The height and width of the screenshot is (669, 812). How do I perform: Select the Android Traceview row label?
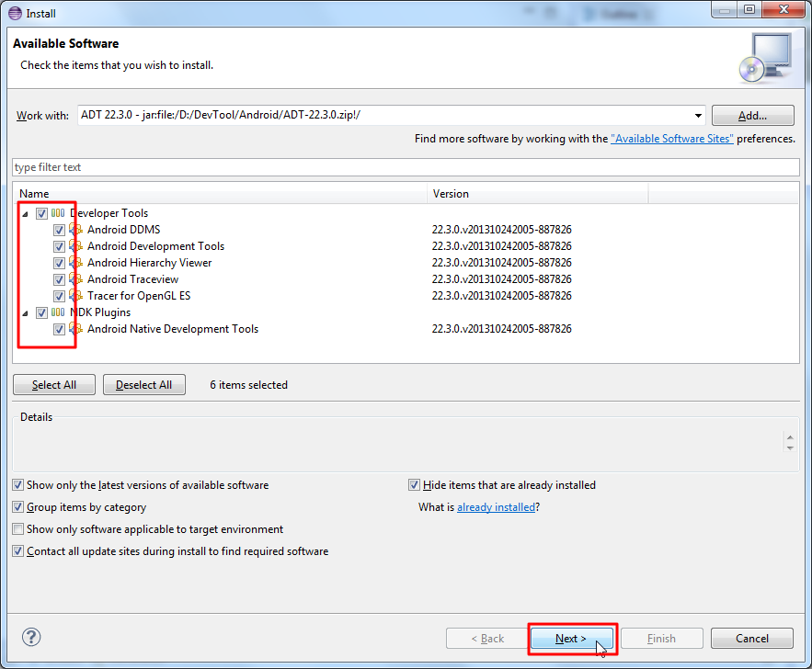pos(132,279)
